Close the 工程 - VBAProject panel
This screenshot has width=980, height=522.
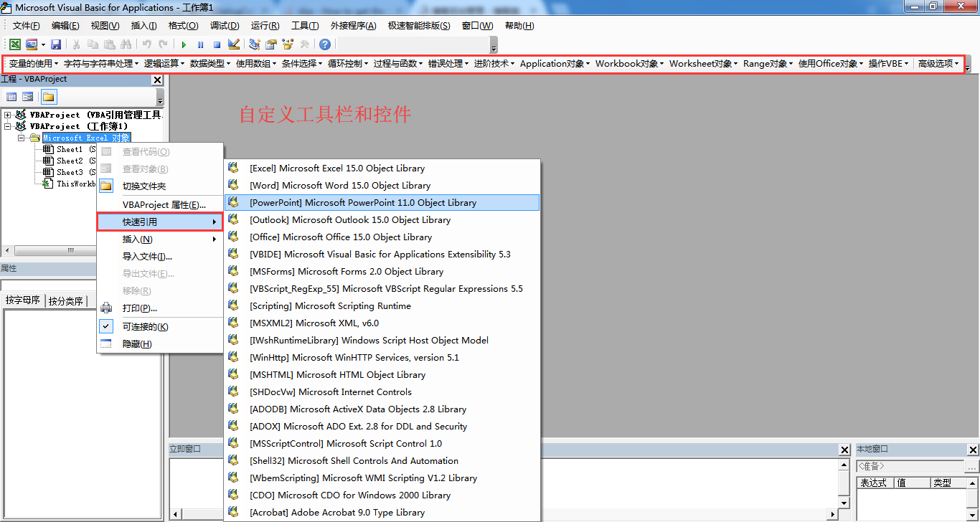(158, 80)
